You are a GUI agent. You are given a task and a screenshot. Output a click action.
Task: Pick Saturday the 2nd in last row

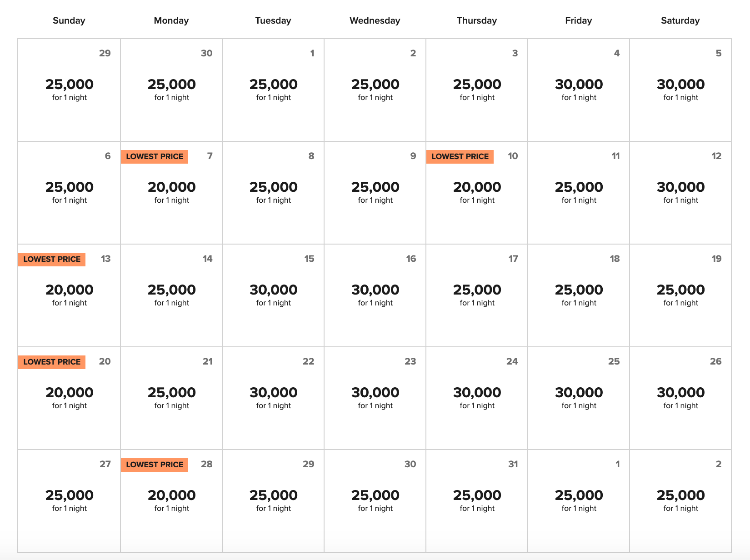pos(680,501)
